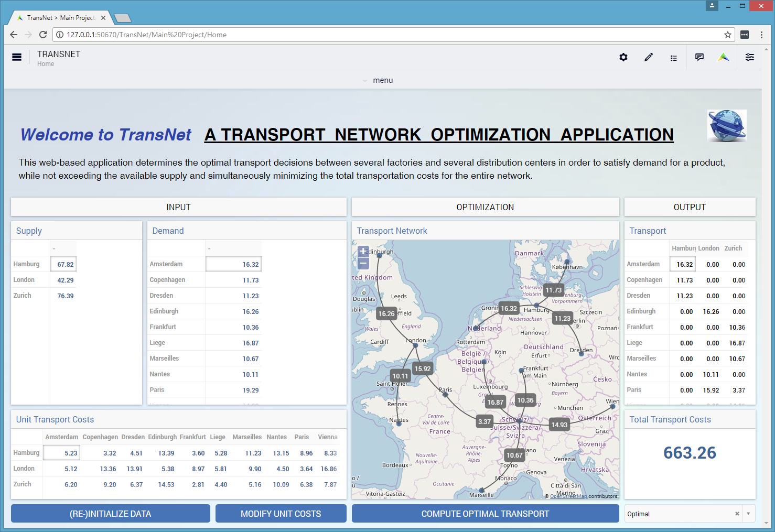Expand the Optimal dropdown arrow
Screen dimensions: 775x532
tap(748, 514)
